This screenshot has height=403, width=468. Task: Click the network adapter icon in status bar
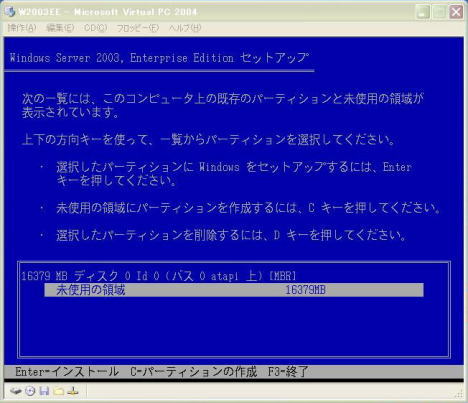pos(73,391)
